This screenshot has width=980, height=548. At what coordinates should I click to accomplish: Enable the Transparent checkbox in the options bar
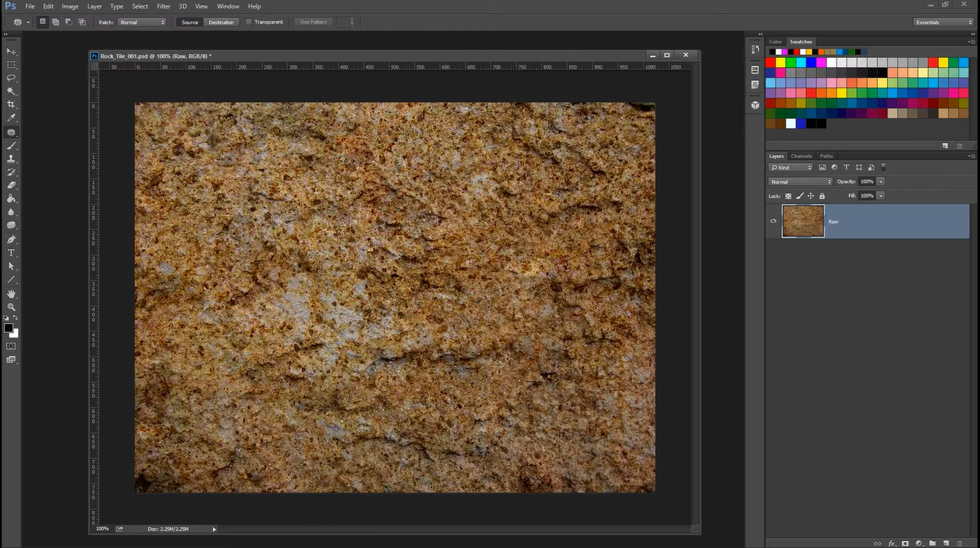[249, 21]
